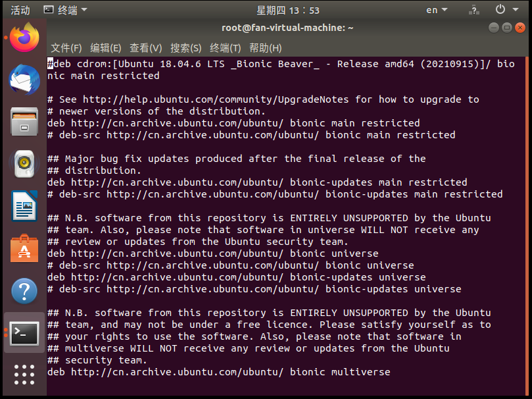Screen dimensions: 532x399
Task: Click the 活动 activities button
Action: (x=20, y=10)
